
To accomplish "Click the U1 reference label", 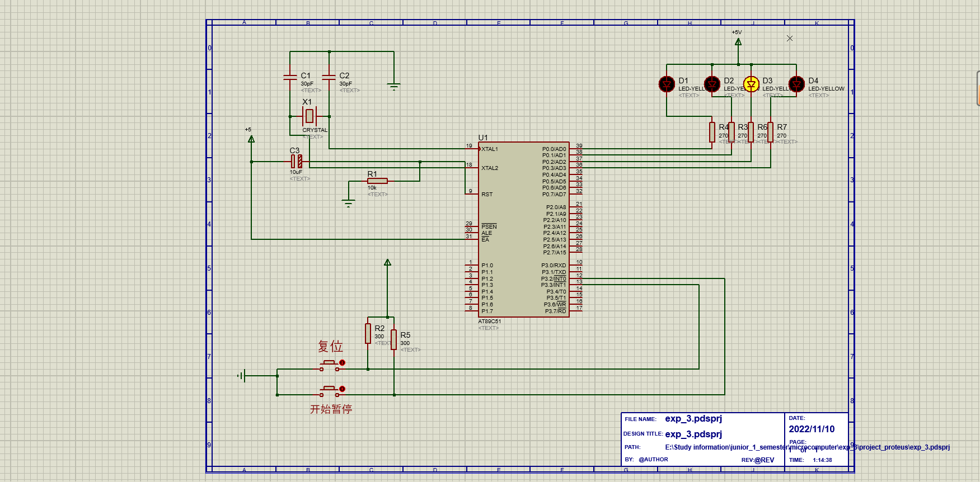I will (483, 138).
